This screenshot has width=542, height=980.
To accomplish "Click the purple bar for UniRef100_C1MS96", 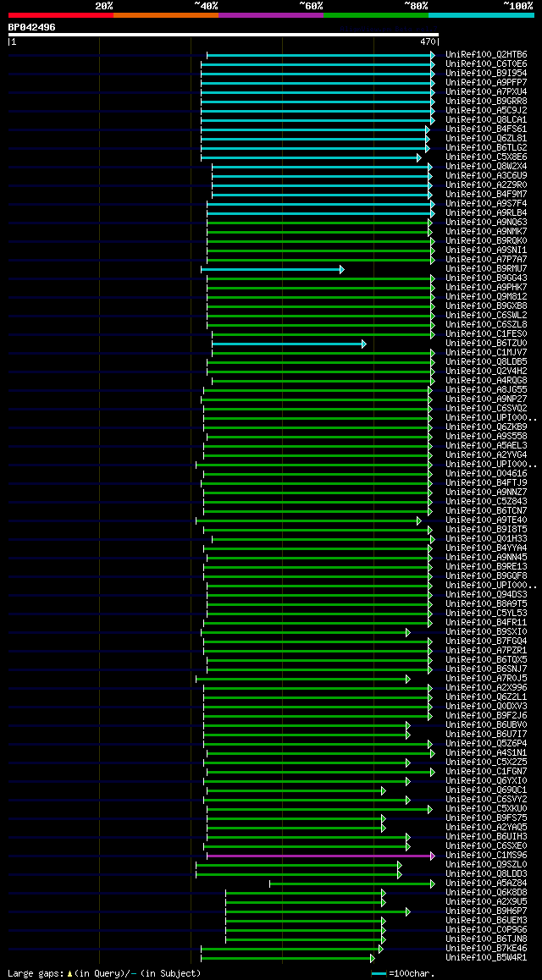I will pos(321,856).
